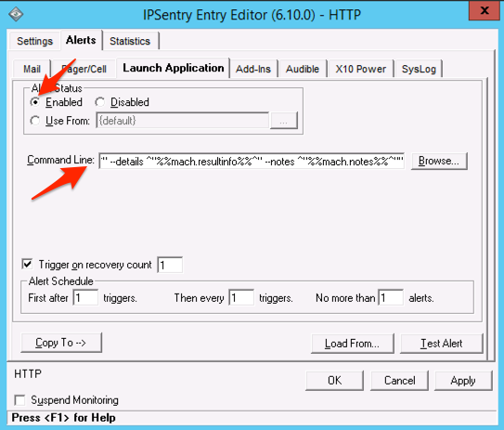
Task: Click the IPSentry app icon in title bar
Action: 16,14
